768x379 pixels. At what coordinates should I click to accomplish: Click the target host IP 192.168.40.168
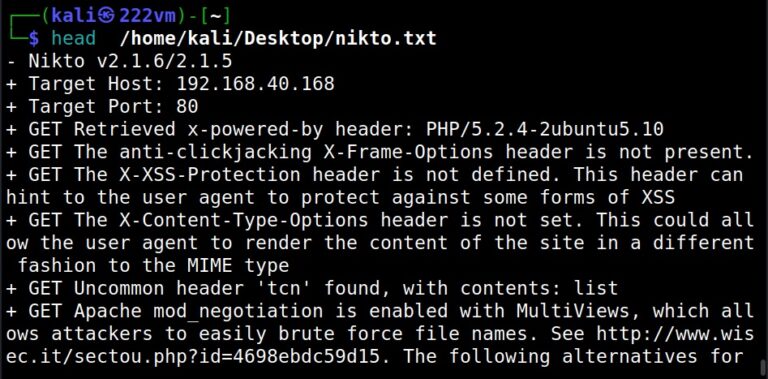[x=255, y=84]
